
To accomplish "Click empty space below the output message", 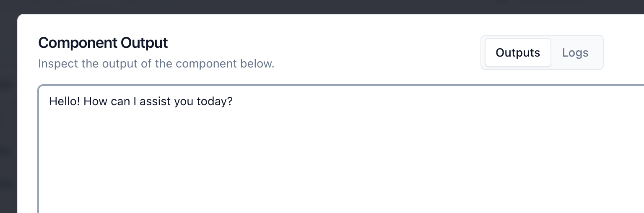I will pyautogui.click(x=293, y=168).
